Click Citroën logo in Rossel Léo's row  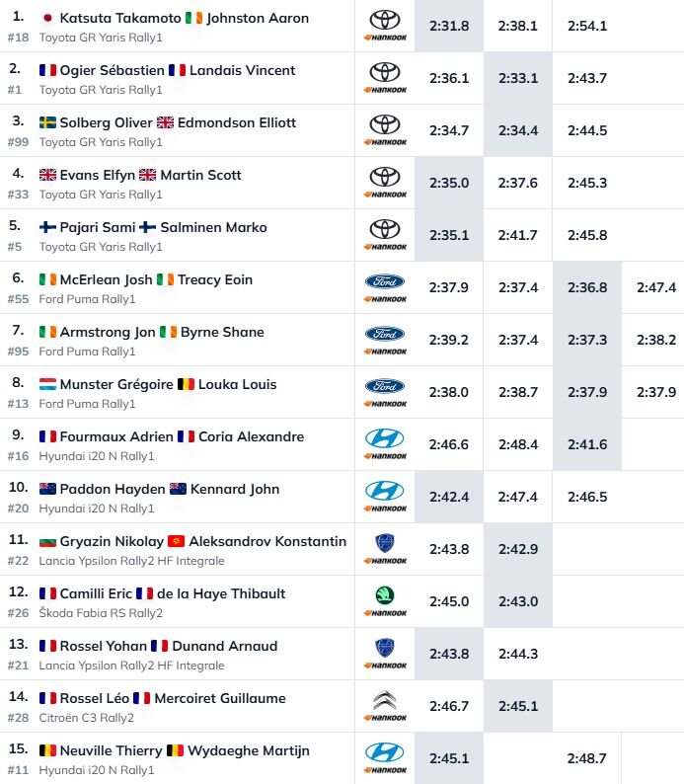(384, 700)
